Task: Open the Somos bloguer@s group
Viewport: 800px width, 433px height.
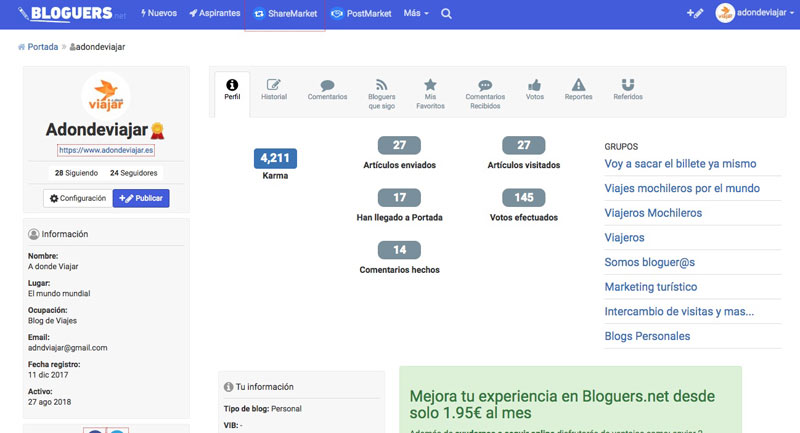Action: click(649, 262)
